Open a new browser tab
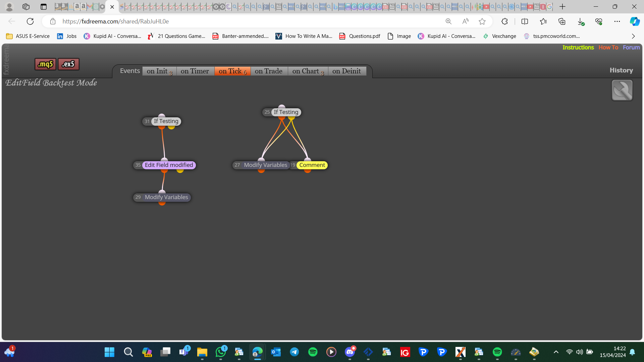644x362 pixels. 562,7
